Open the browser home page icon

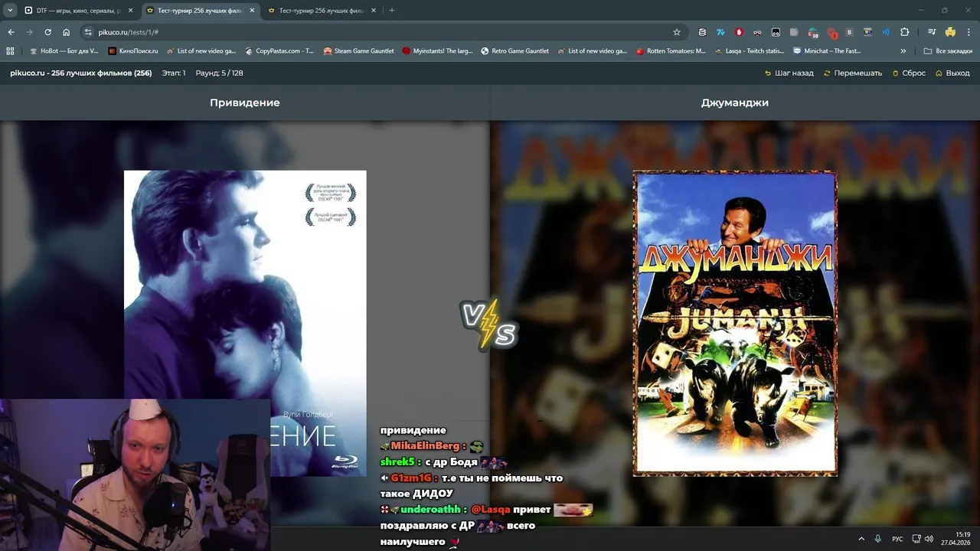(x=66, y=32)
